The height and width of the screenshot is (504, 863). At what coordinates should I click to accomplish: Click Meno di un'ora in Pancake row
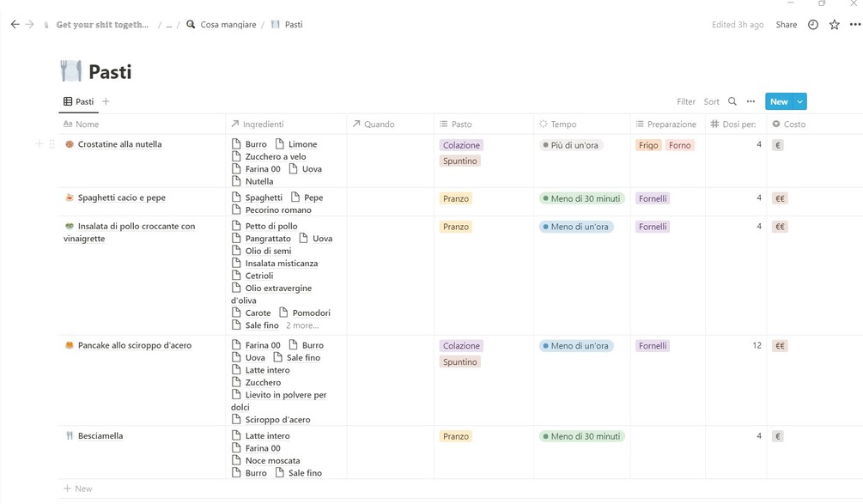click(575, 346)
